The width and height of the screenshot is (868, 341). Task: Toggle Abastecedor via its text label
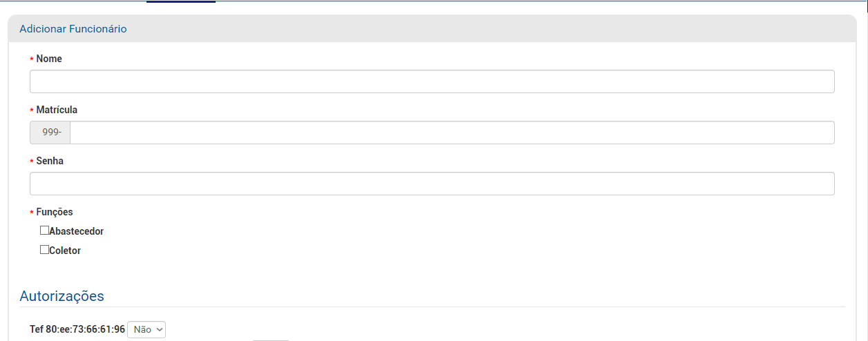pos(77,231)
